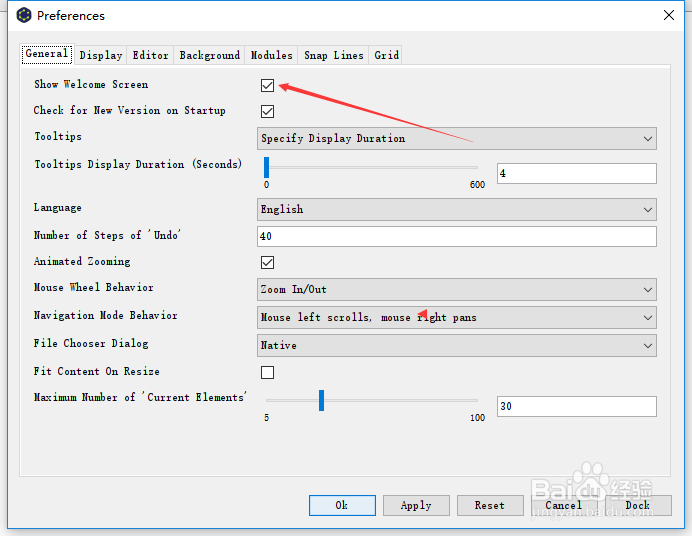Click the Reset button
The image size is (692, 536).
(490, 505)
